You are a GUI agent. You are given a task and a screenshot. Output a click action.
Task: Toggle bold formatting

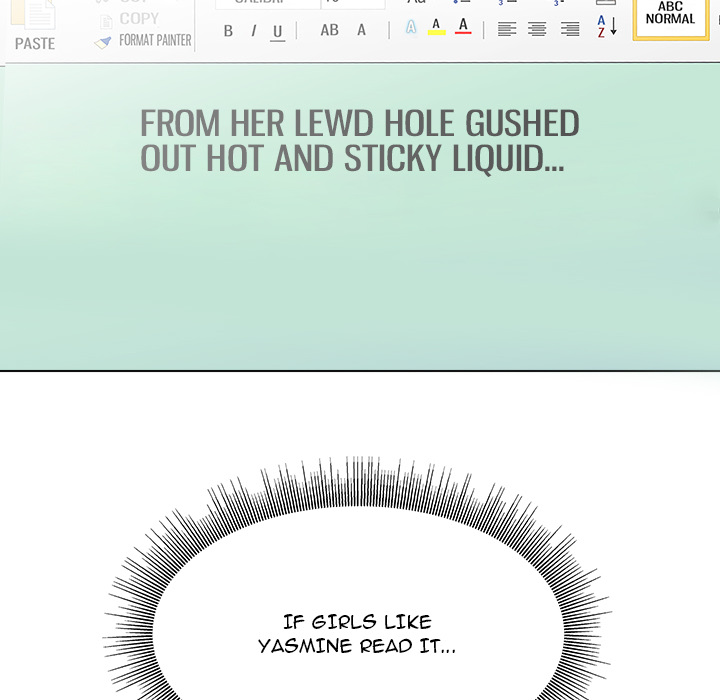[x=228, y=31]
